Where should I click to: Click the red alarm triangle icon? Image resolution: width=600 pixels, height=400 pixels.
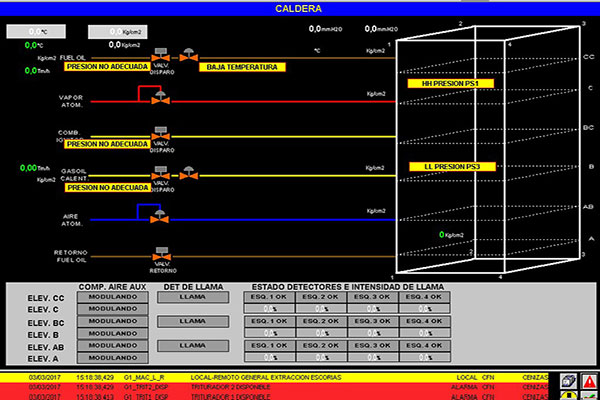[x=590, y=382]
